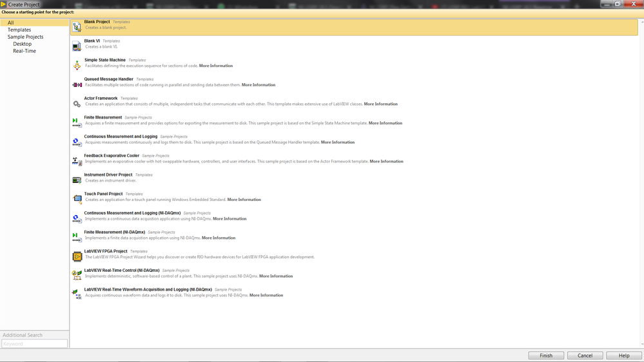Select the Actor Framework gears icon
The image size is (644, 362).
(77, 104)
